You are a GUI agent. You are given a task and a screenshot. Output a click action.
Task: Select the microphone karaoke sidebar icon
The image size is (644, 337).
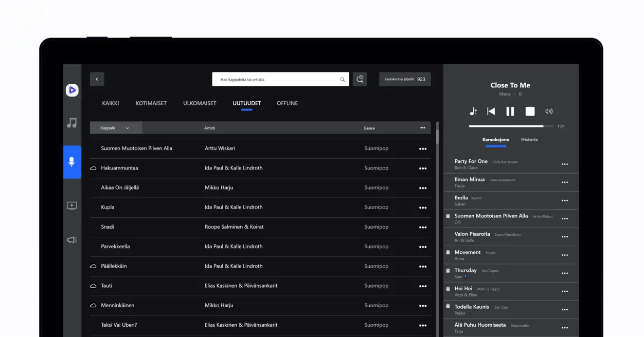(x=72, y=162)
